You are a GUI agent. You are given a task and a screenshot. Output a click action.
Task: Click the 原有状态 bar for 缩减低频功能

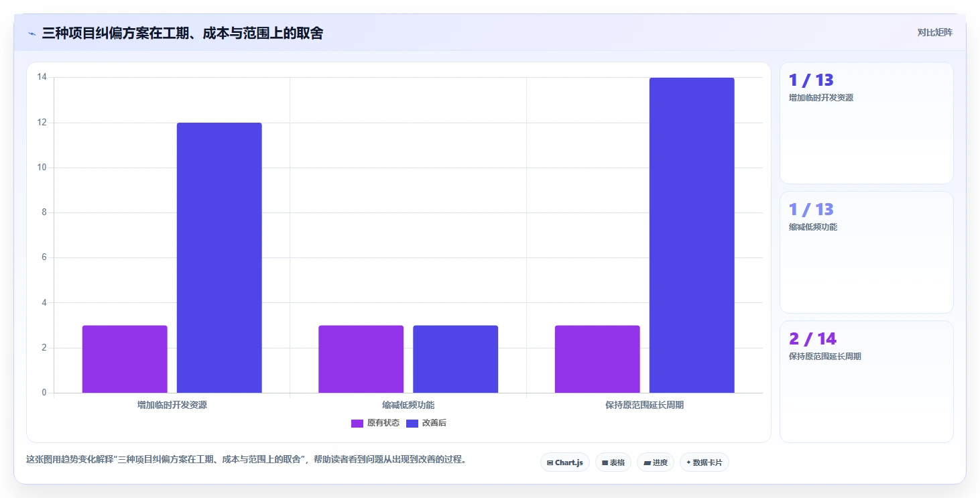point(361,359)
